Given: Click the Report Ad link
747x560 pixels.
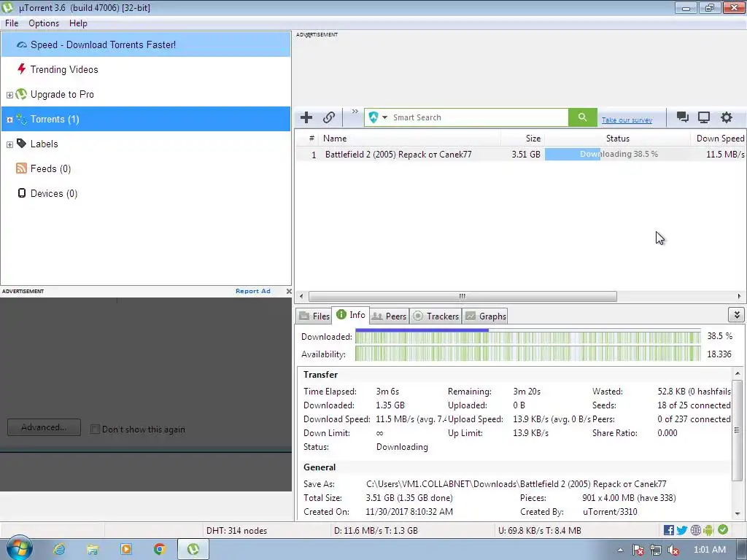Looking at the screenshot, I should [x=252, y=291].
